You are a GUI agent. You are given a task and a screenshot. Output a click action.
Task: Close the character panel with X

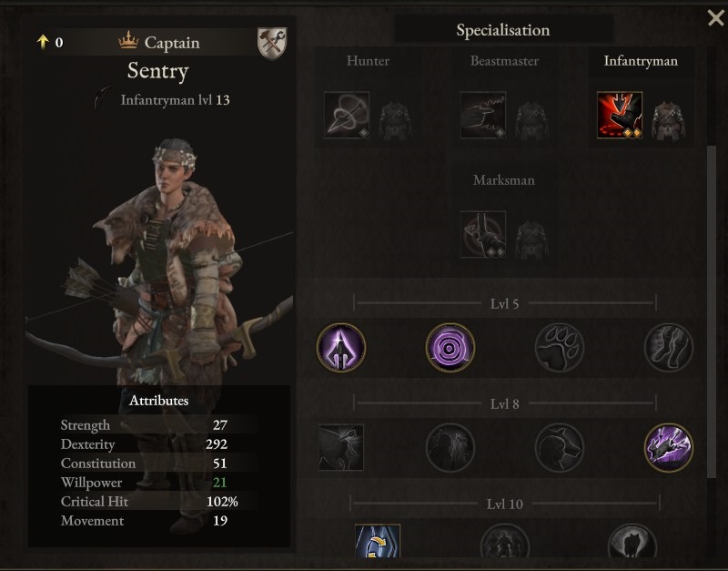[715, 18]
